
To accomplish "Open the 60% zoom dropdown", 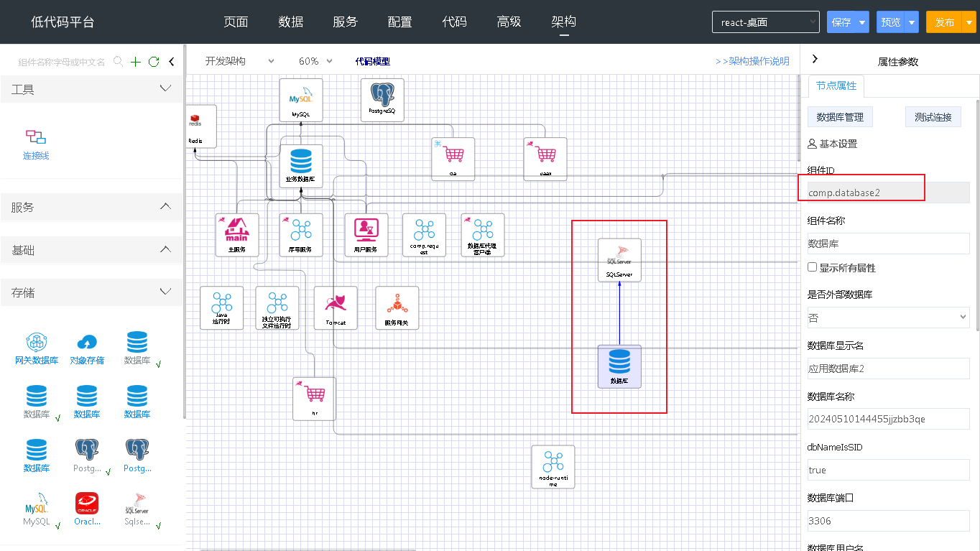I will pyautogui.click(x=316, y=62).
